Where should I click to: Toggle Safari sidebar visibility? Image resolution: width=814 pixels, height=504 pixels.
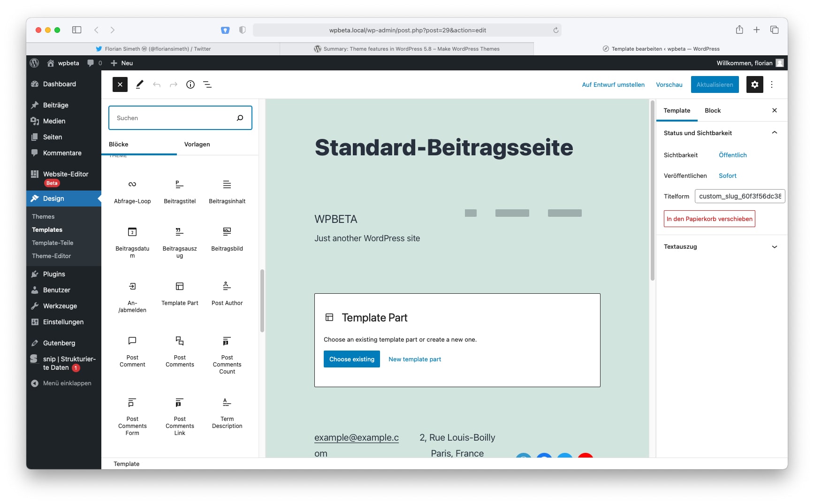77,30
